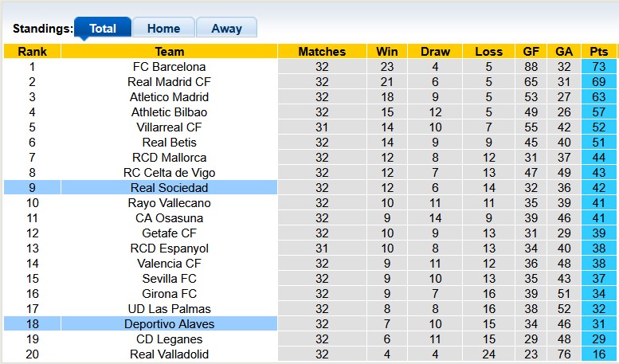Screen dimensions: 619x364
Task: Click Barcelona's 73 points cell
Action: point(598,67)
